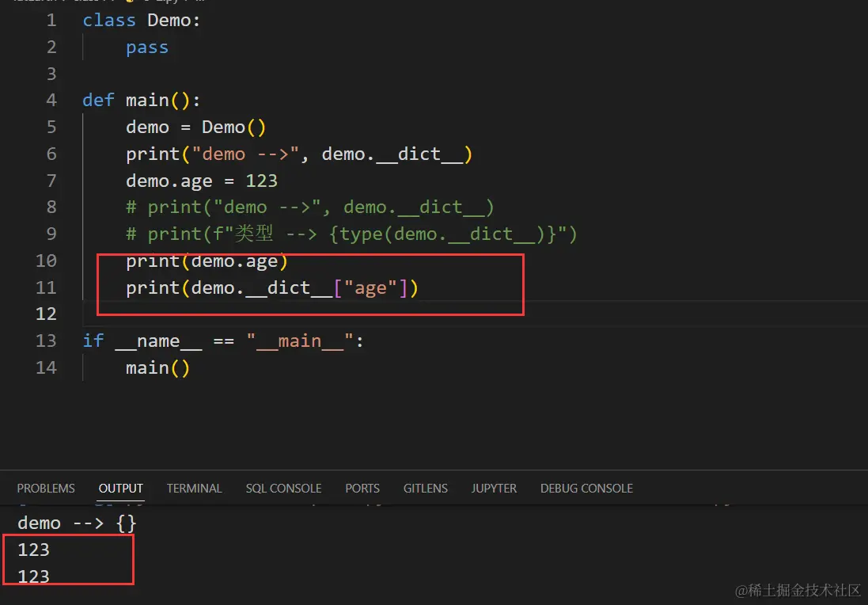Click line number 1 in the gutter
The height and width of the screenshot is (605, 868).
click(x=51, y=21)
